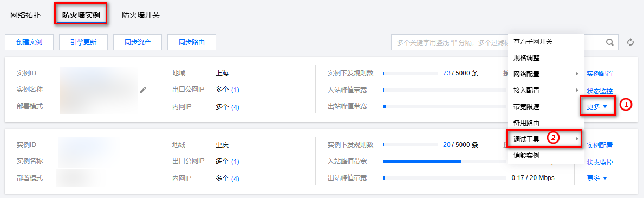Expand the 接入配置 submenu arrow
This screenshot has width=644, height=198.
[577, 90]
